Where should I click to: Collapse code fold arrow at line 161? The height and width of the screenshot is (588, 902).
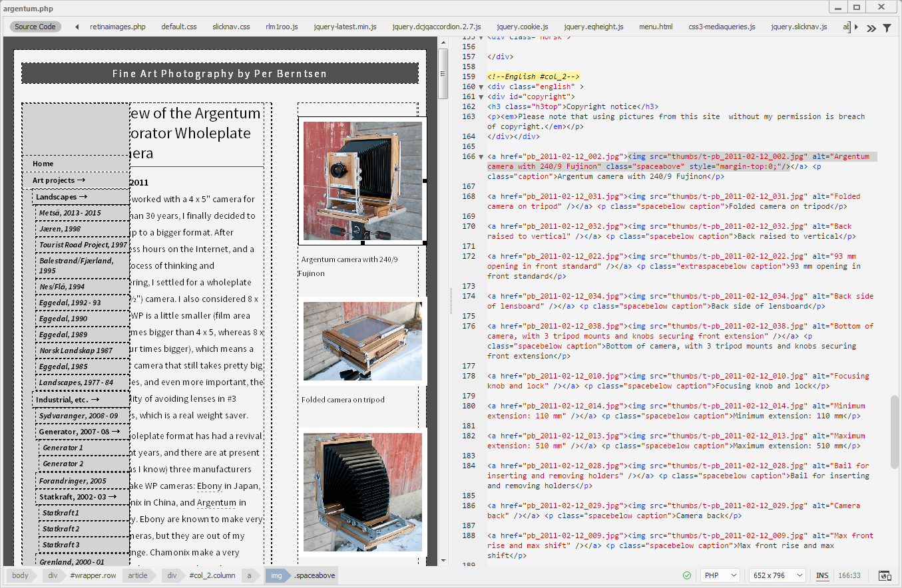pos(481,96)
